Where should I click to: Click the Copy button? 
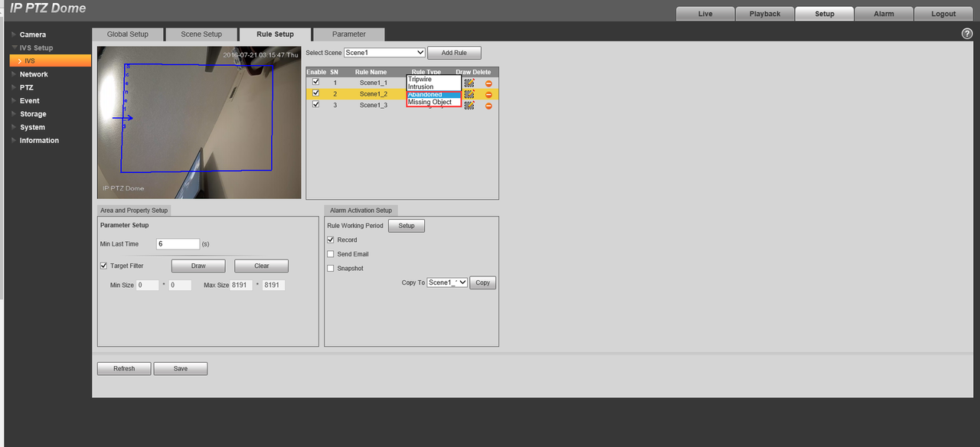(482, 282)
